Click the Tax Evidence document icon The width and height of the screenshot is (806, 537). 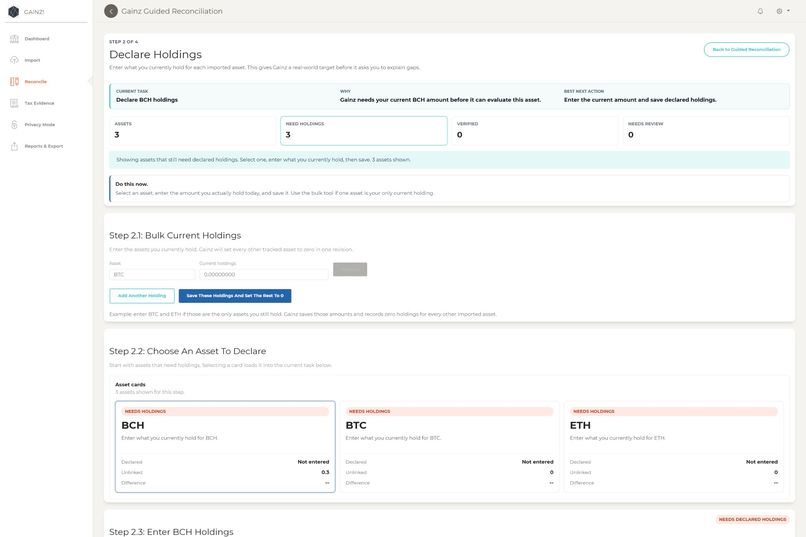(x=14, y=103)
